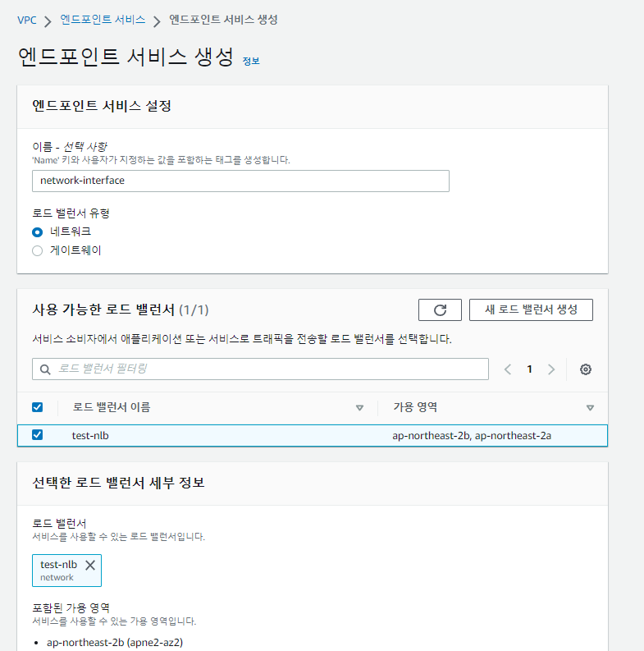The image size is (644, 651).
Task: Remove test-nlb chip with X icon
Action: pos(90,565)
